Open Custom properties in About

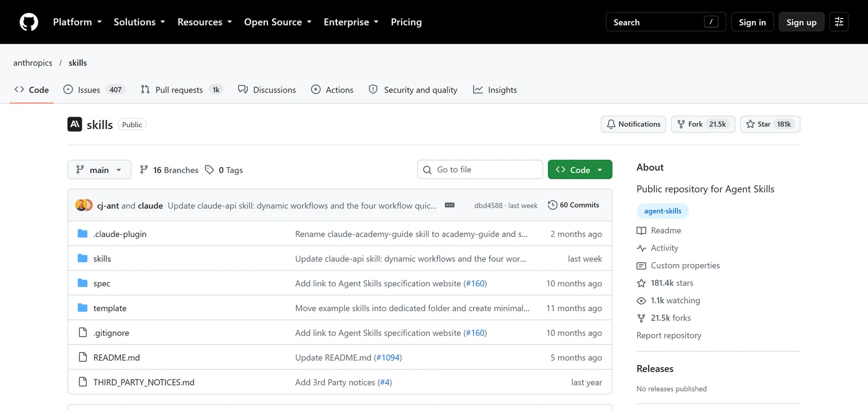coord(678,265)
